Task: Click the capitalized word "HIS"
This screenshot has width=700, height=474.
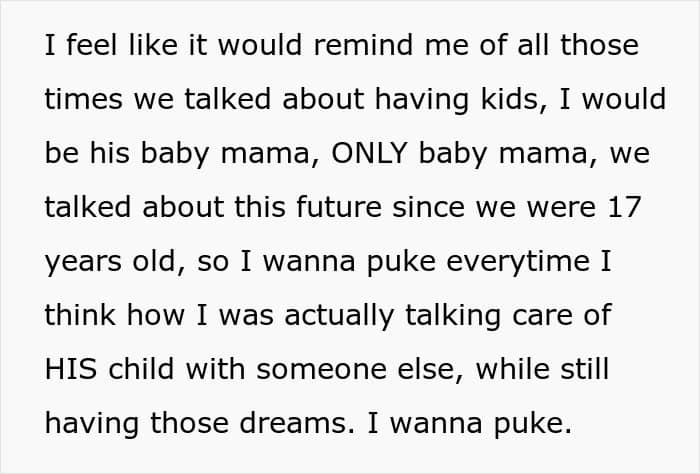Action: coord(71,369)
